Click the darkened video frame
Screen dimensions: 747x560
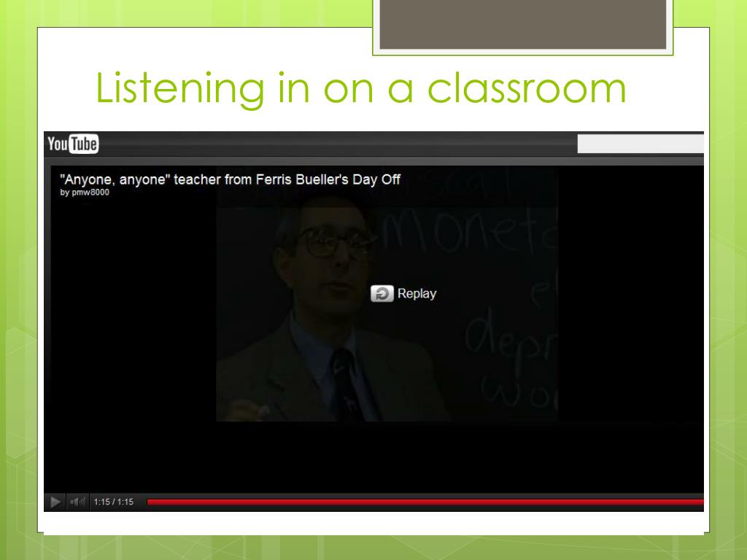tap(387, 294)
